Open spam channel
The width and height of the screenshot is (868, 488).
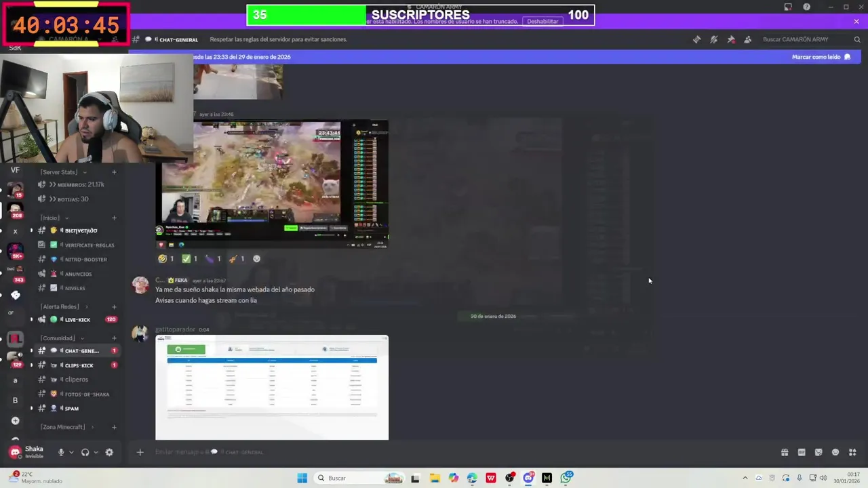78,408
